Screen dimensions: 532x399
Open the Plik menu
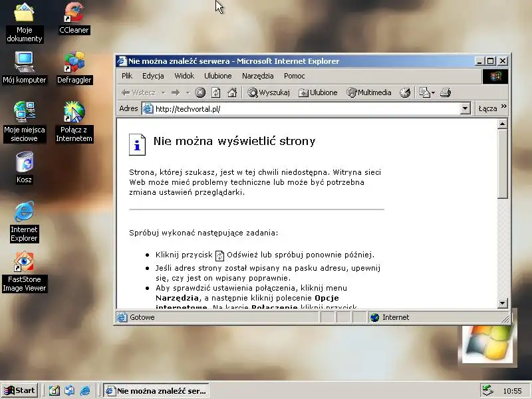(127, 76)
